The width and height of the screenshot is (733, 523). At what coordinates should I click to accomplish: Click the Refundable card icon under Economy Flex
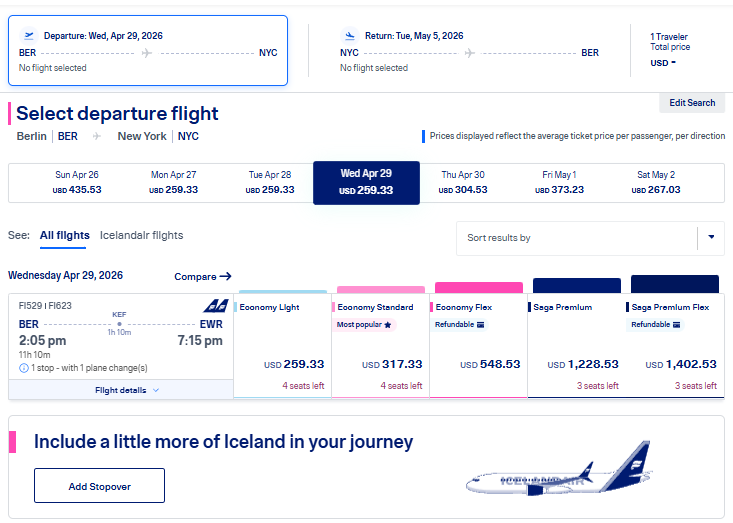coord(480,325)
